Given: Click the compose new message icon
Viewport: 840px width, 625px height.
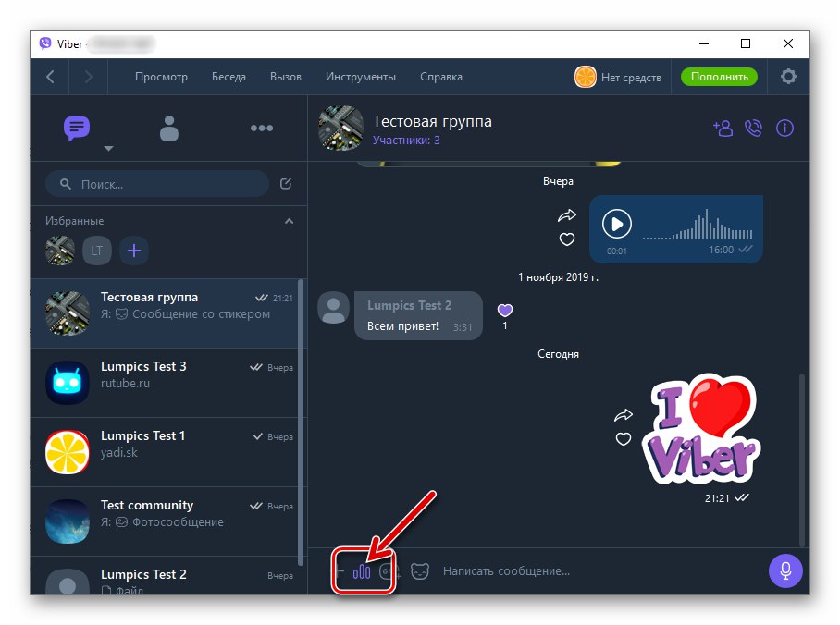Looking at the screenshot, I should coord(286,184).
